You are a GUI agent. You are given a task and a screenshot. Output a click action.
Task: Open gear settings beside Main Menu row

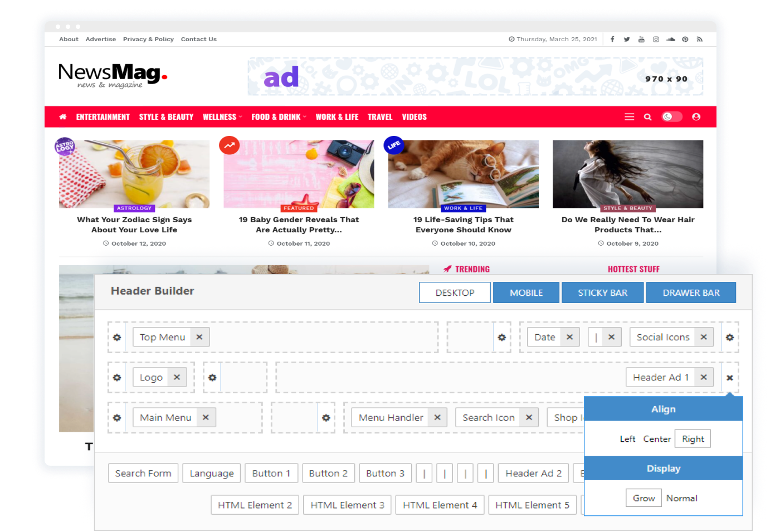pyautogui.click(x=117, y=418)
